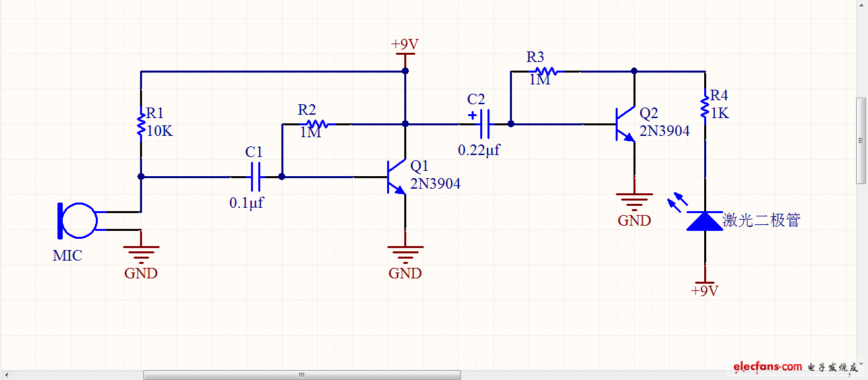The height and width of the screenshot is (380, 868).
Task: Click the GND symbol below Q1 emitter
Action: click(405, 253)
